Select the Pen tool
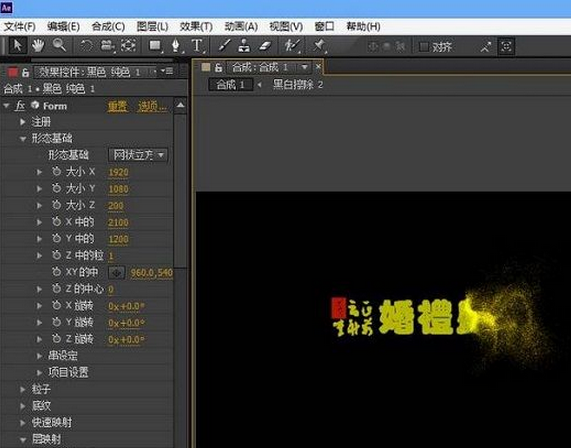This screenshot has width=571, height=448. pyautogui.click(x=176, y=46)
